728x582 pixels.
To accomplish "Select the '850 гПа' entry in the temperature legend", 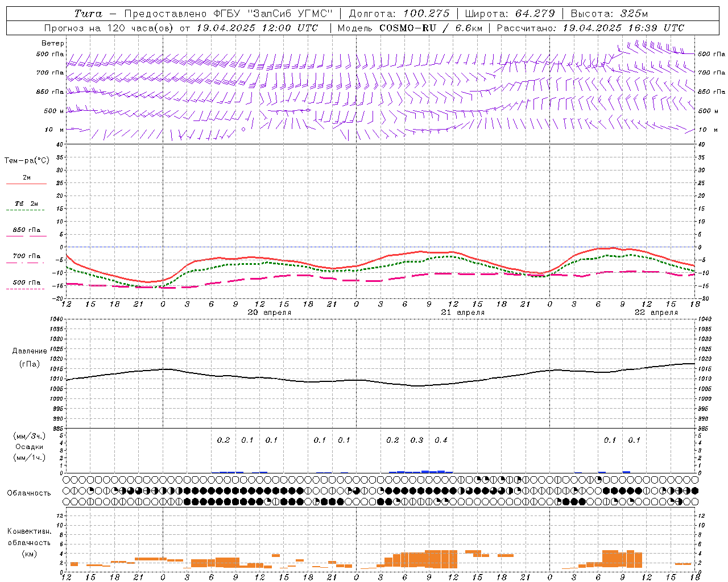I will point(27,230).
